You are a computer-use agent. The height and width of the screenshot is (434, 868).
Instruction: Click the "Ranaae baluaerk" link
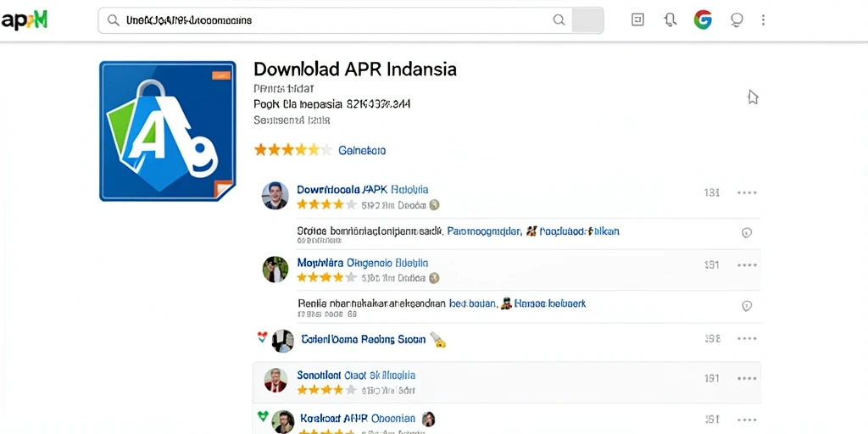(x=549, y=303)
